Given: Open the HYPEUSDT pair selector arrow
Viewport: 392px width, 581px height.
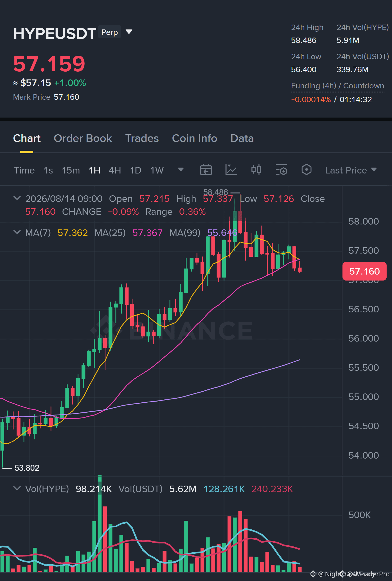Looking at the screenshot, I should pos(129,32).
